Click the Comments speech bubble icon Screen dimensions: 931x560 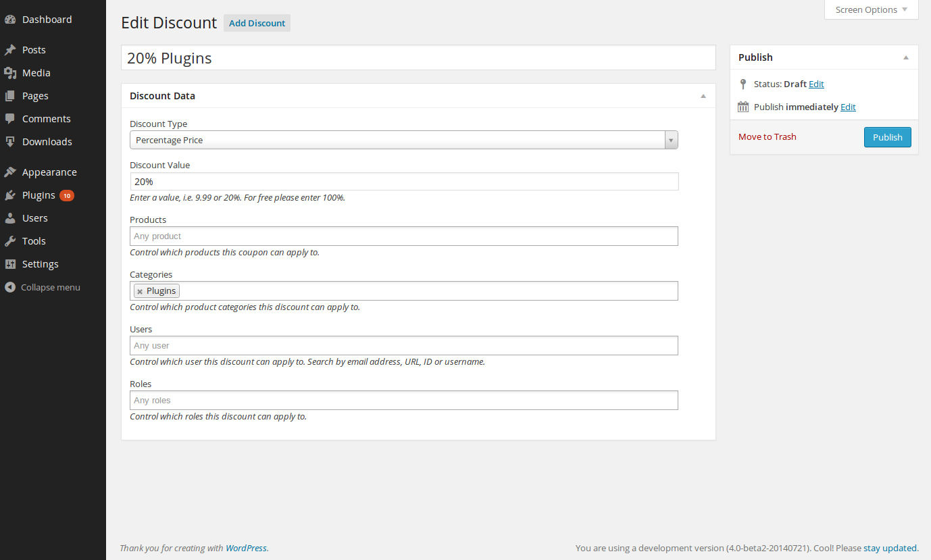click(x=10, y=119)
